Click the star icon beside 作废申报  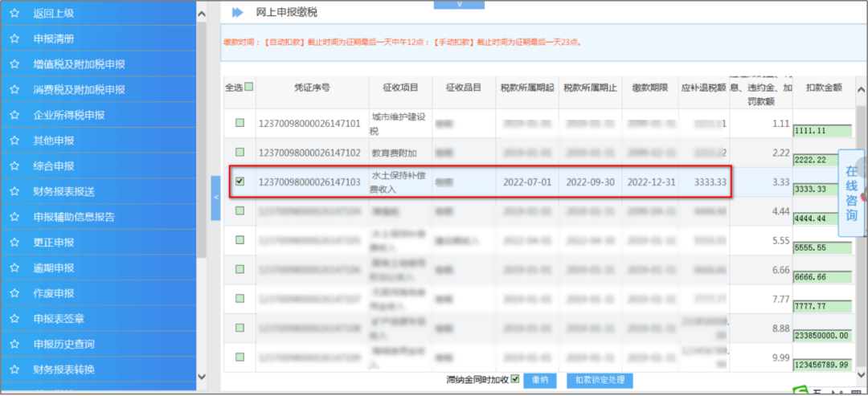coord(15,293)
